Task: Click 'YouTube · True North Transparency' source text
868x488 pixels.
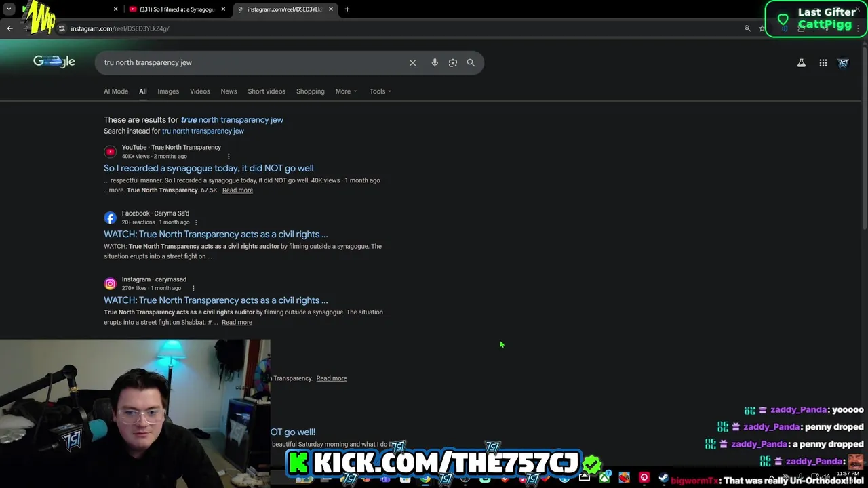Action: click(x=172, y=148)
